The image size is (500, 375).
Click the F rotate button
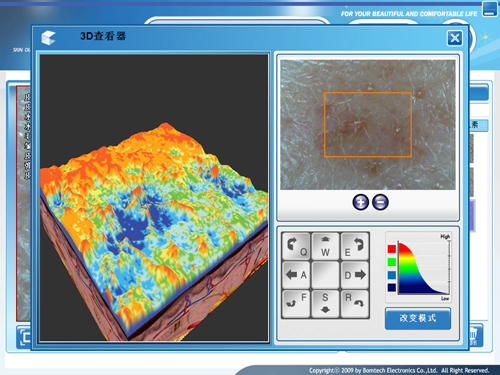click(296, 304)
